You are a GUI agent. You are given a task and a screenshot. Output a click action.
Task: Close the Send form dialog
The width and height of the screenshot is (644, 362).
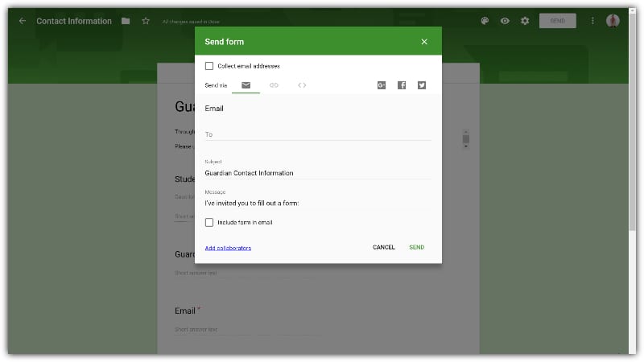click(x=424, y=42)
